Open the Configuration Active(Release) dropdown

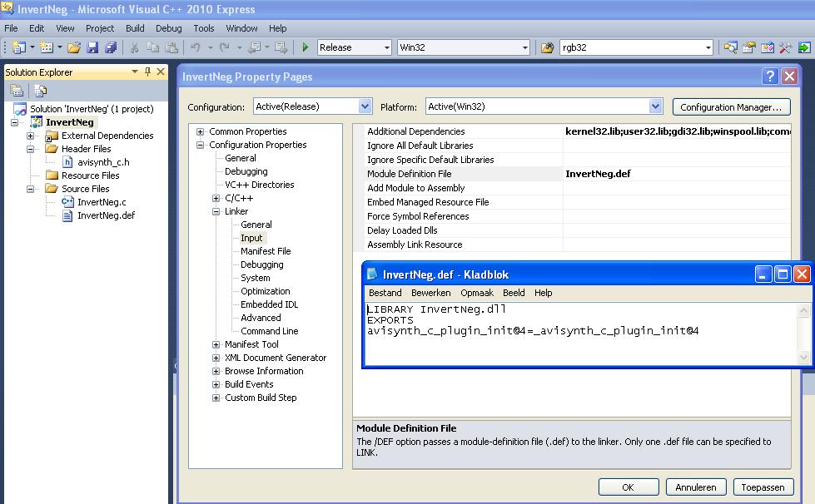[365, 106]
